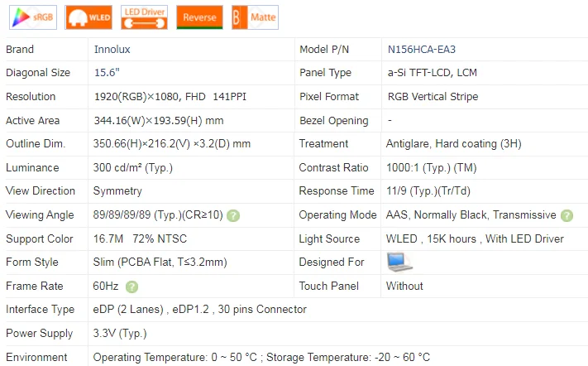Select the 60Hz frame rate value
Viewport: 588px width, 366px height.
click(x=105, y=286)
